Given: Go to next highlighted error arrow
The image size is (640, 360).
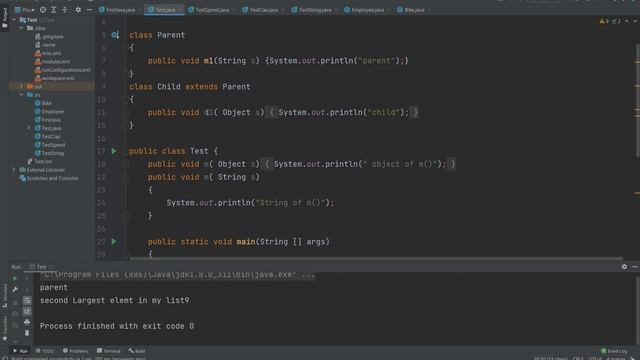Looking at the screenshot, I should (635, 21).
